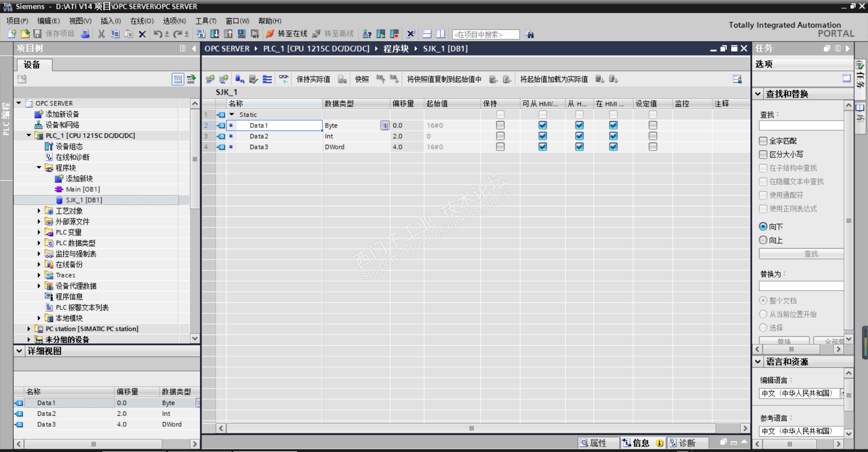The image size is (868, 452).
Task: Click the Insert row icon in DB editor
Action: pyautogui.click(x=210, y=79)
